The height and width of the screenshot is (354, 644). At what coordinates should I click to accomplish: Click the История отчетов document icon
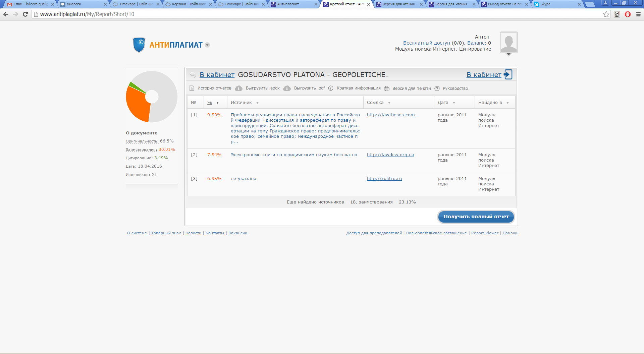click(192, 88)
